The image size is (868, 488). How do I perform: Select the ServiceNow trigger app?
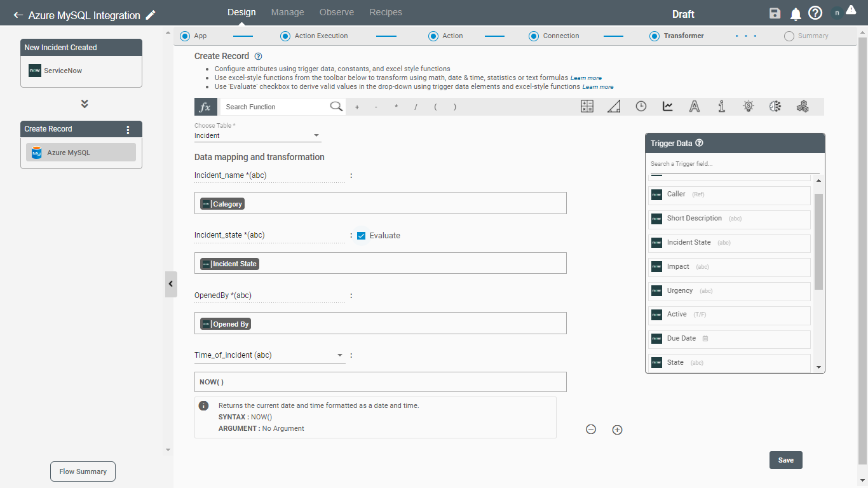click(81, 71)
